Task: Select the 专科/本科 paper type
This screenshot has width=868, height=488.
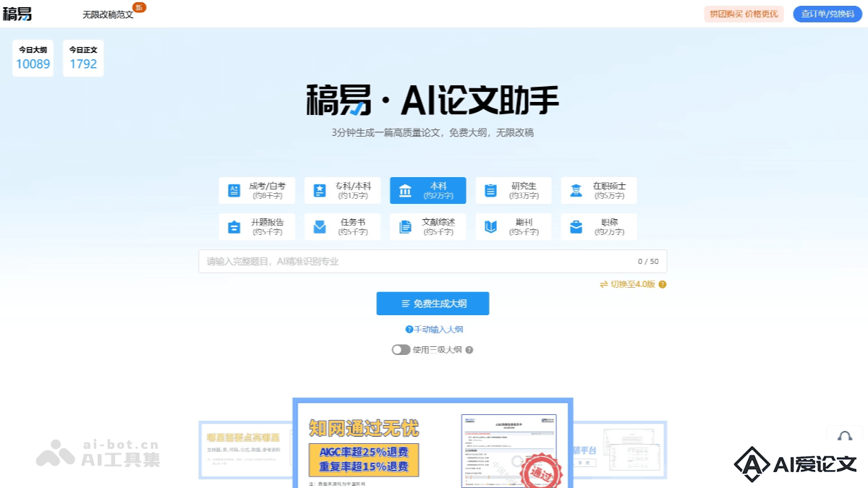Action: coord(342,190)
